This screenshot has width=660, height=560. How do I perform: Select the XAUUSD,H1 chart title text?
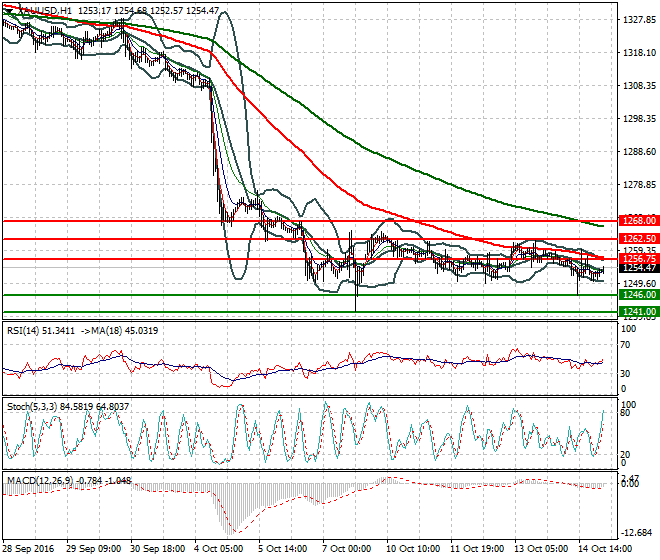pos(45,11)
